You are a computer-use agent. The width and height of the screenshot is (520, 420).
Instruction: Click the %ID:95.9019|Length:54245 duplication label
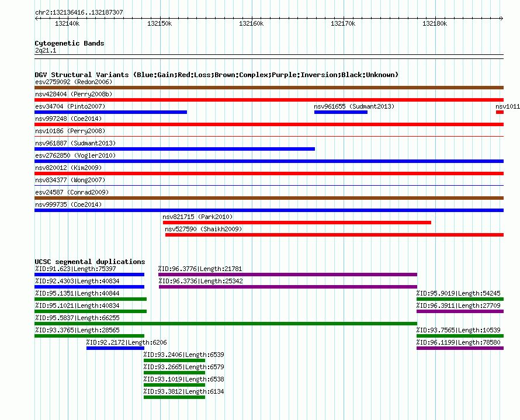(x=458, y=293)
